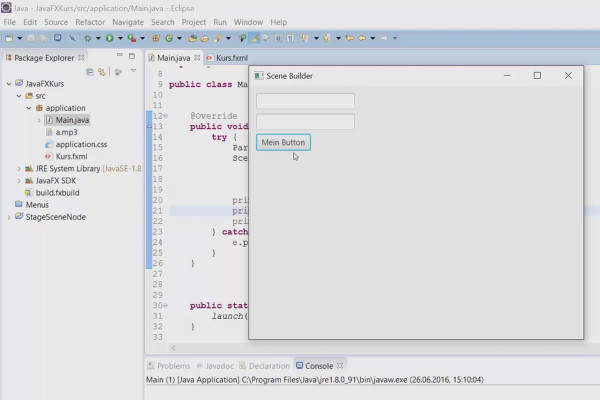Switch to the Kurs.fxml editor tab
Viewport: 600px width, 400px height.
[x=227, y=58]
